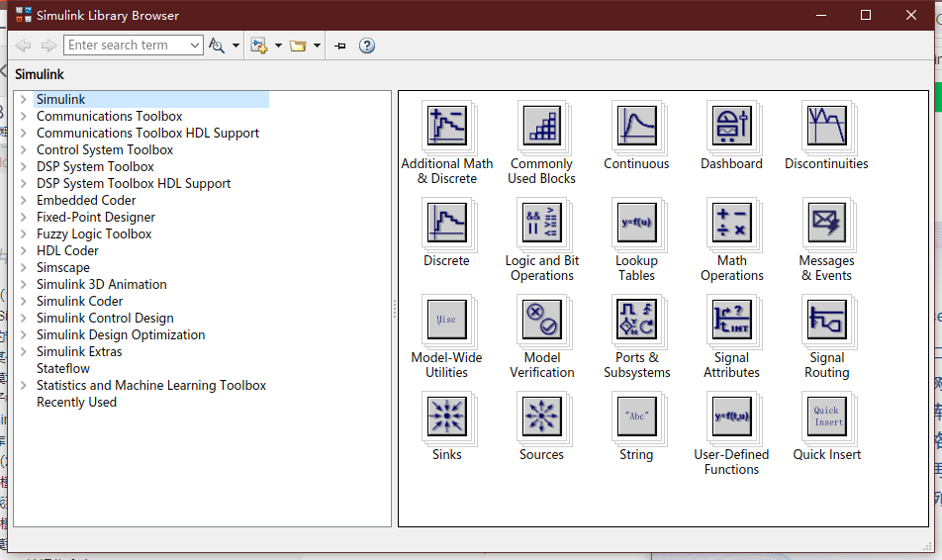Open the new model dropdown arrow
942x560 pixels.
click(x=278, y=46)
